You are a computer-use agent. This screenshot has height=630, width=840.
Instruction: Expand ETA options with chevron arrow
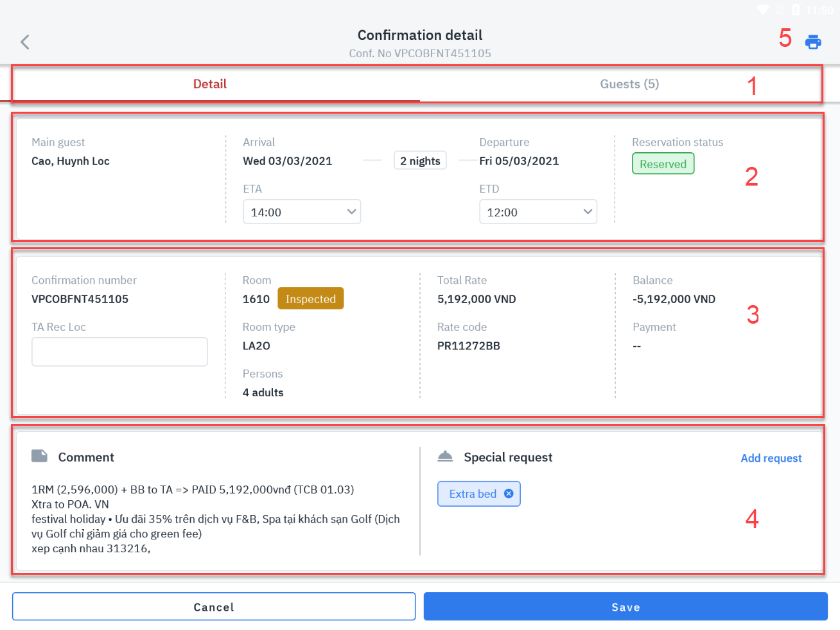point(351,212)
